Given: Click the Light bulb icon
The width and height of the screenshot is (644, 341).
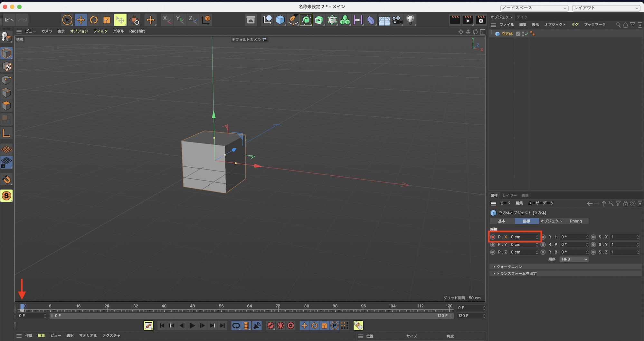Looking at the screenshot, I should click(410, 20).
